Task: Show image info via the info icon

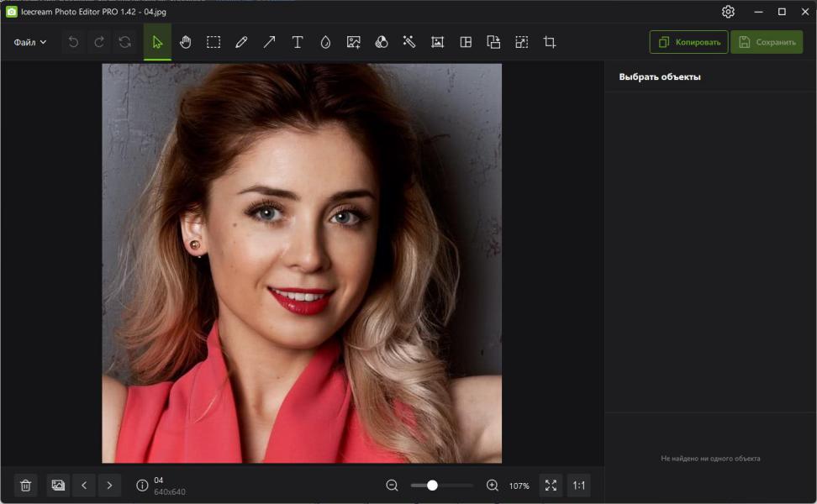Action: tap(142, 486)
